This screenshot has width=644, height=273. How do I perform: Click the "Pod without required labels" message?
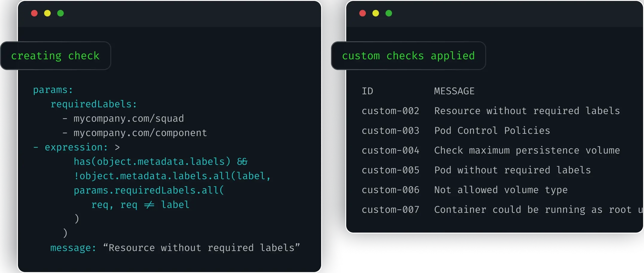tap(512, 170)
